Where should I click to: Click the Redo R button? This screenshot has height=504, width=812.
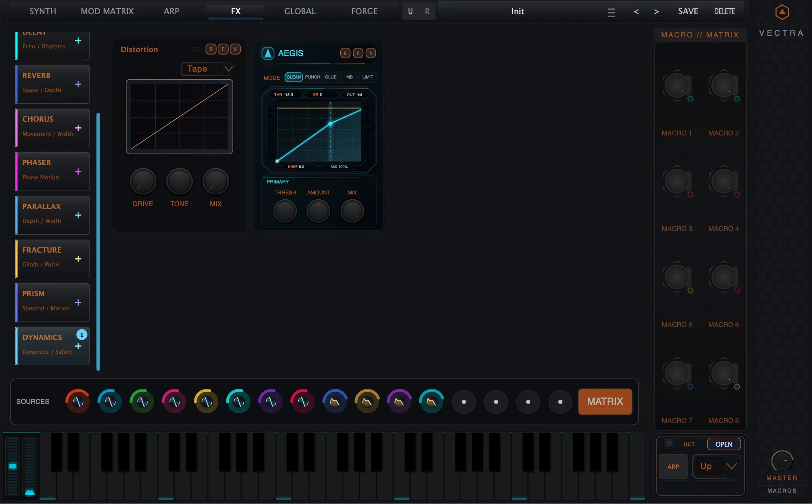point(427,11)
